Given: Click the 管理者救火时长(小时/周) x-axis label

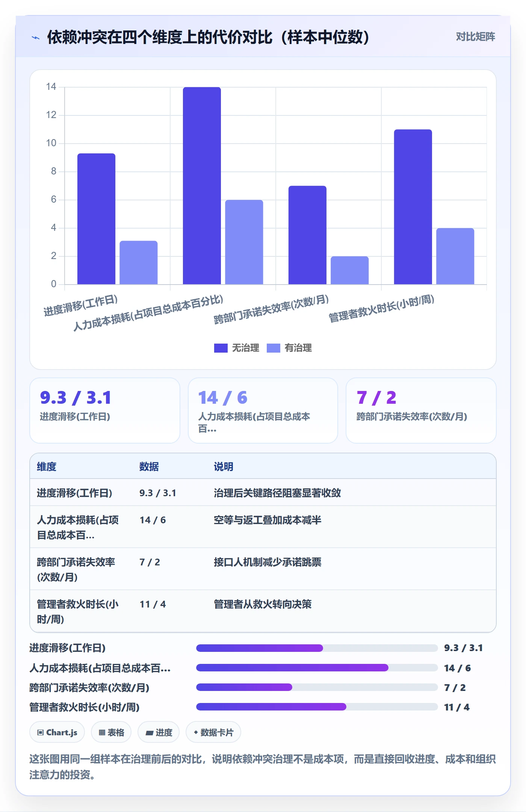Looking at the screenshot, I should (x=382, y=308).
